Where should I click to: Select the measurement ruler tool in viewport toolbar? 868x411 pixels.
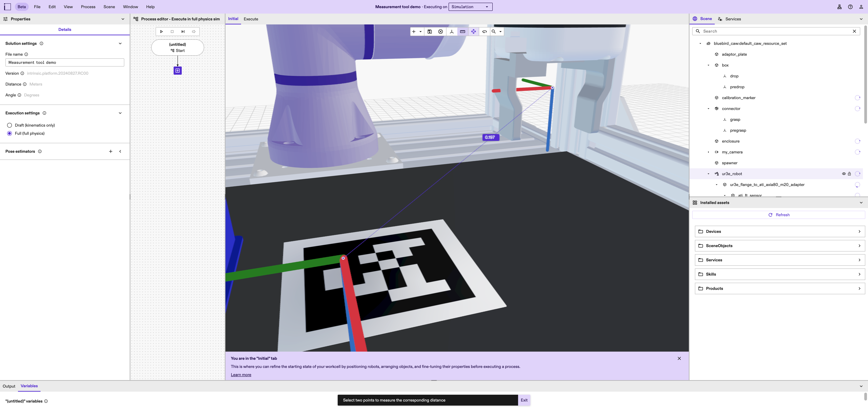click(x=462, y=31)
